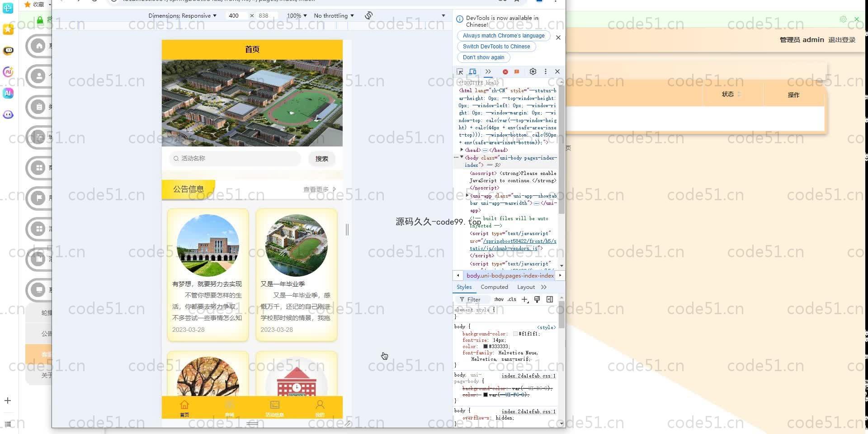Image resolution: width=868 pixels, height=434 pixels.
Task: Click the var(--UI-FG-0) color swatch
Action: point(486,395)
